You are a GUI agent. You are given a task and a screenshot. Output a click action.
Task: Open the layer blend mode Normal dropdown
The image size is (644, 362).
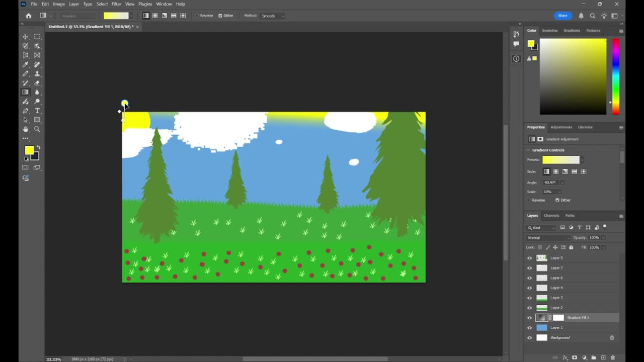click(548, 238)
